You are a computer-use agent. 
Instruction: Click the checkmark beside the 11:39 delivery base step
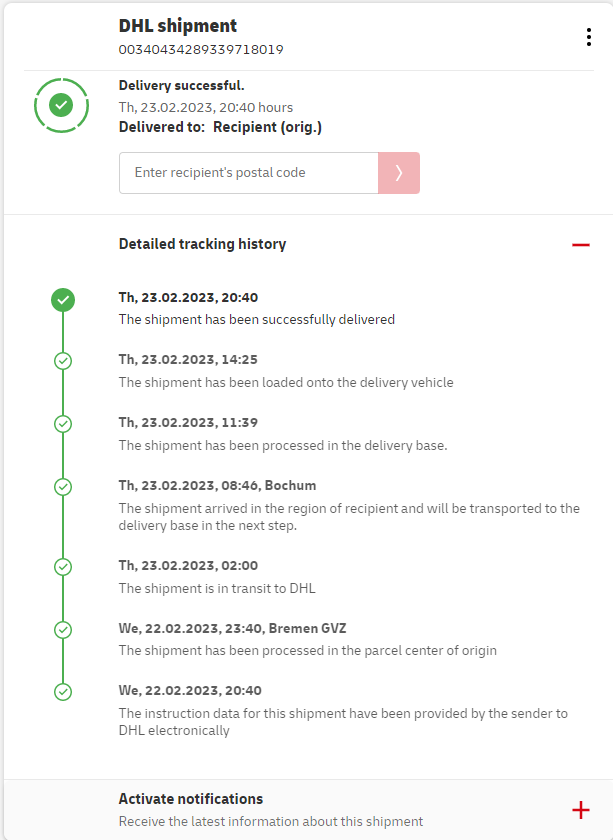(63, 424)
